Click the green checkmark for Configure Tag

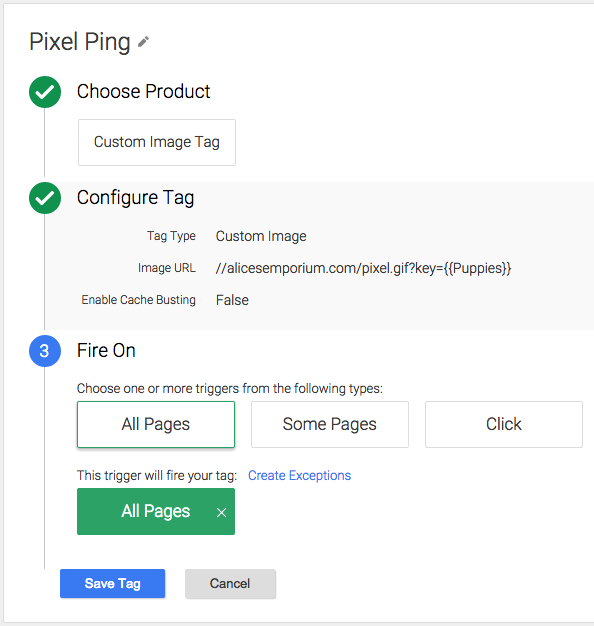click(x=45, y=198)
